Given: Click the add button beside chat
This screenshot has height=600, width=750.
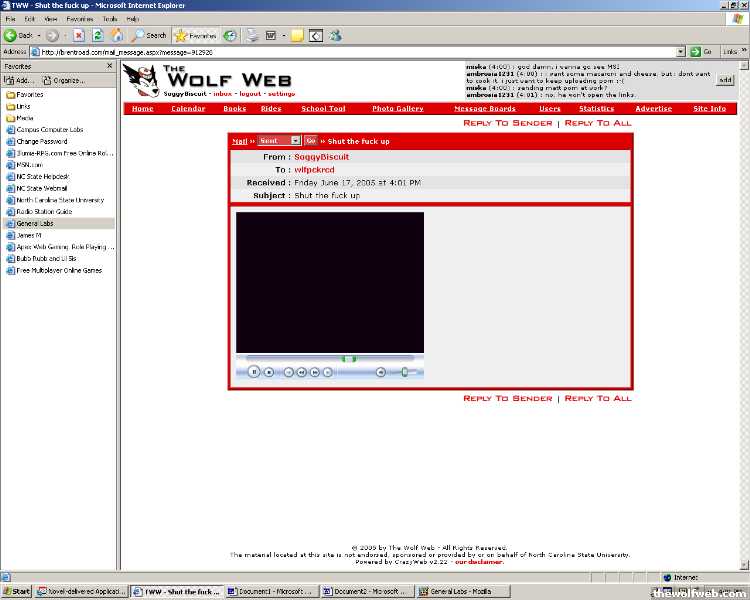Looking at the screenshot, I should [x=725, y=80].
